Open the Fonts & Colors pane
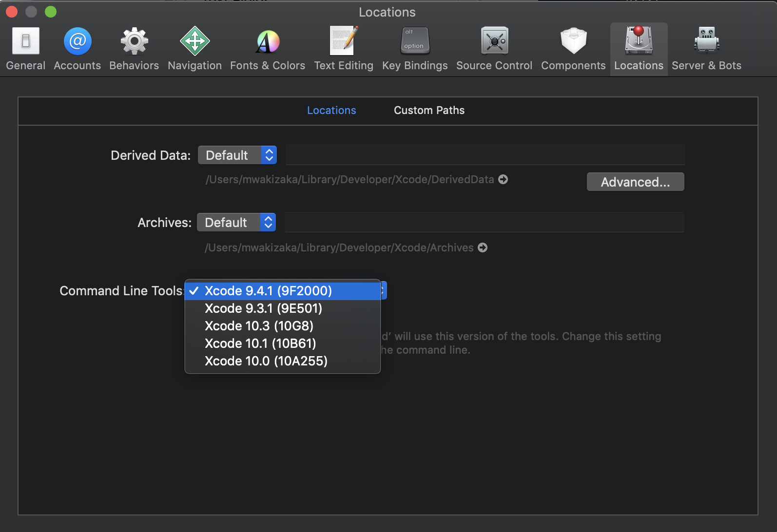This screenshot has height=532, width=777. 268,49
